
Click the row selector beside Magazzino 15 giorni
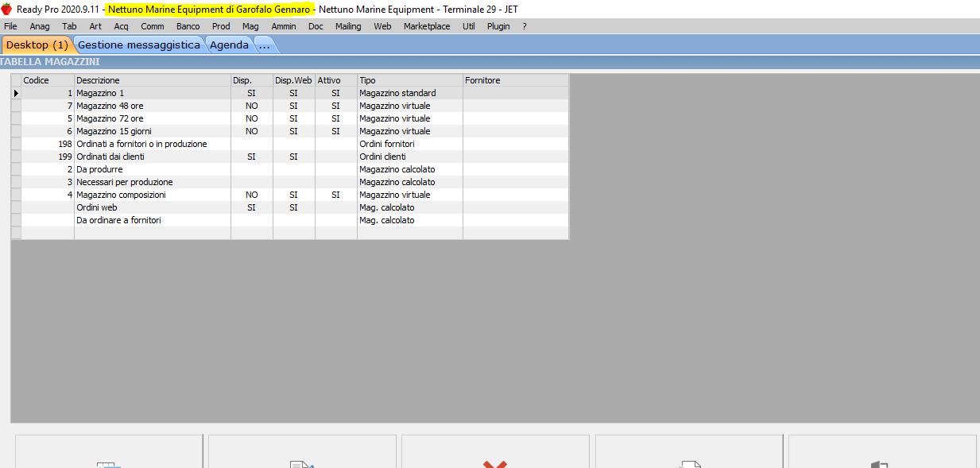[x=16, y=131]
